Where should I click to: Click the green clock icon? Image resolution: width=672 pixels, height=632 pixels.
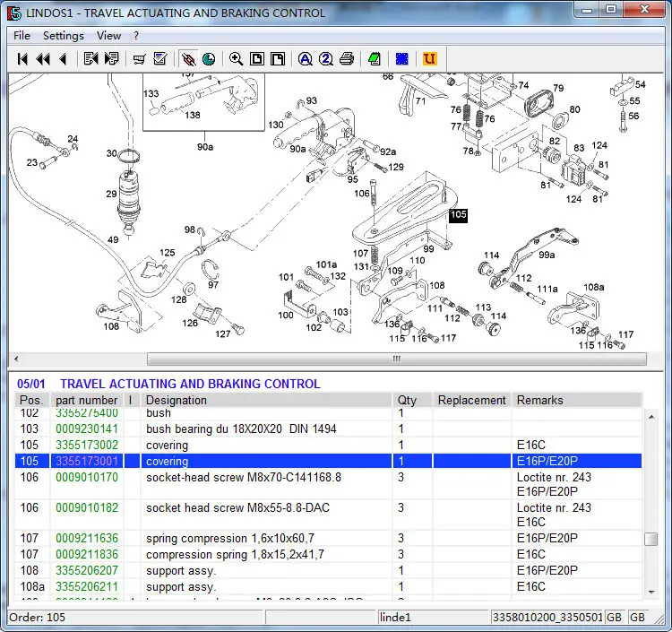(x=209, y=59)
